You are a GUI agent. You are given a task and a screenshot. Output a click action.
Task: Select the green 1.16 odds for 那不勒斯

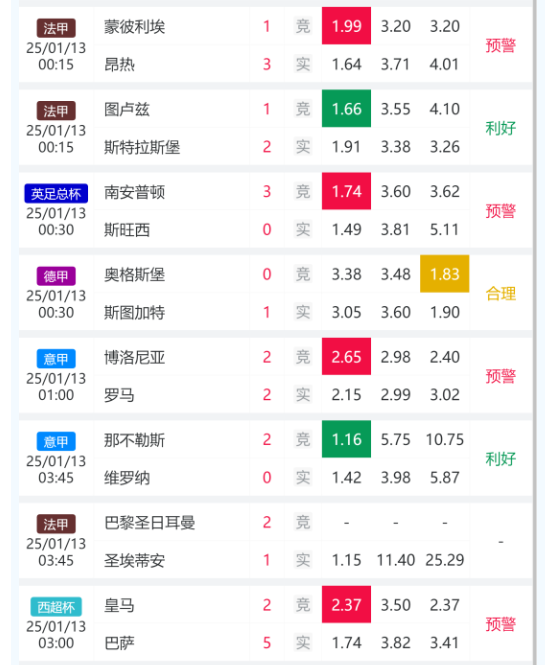tap(346, 439)
